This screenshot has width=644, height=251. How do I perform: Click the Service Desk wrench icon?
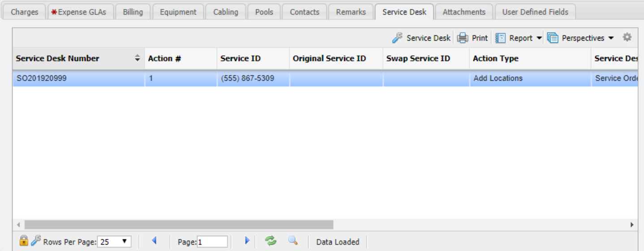coord(397,38)
